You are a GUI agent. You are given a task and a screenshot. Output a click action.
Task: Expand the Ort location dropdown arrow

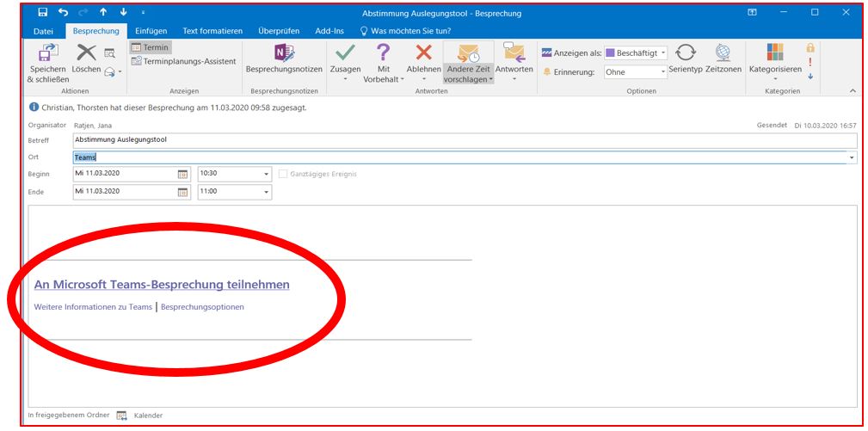point(852,158)
